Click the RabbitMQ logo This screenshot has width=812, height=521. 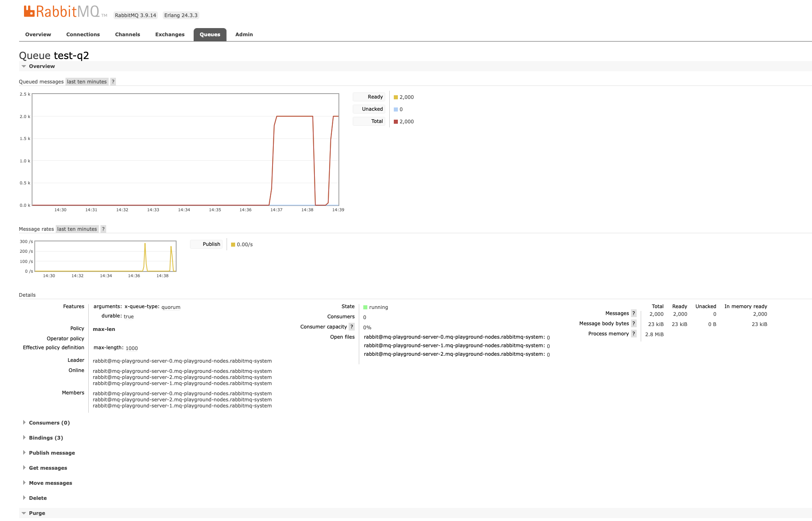pos(65,11)
